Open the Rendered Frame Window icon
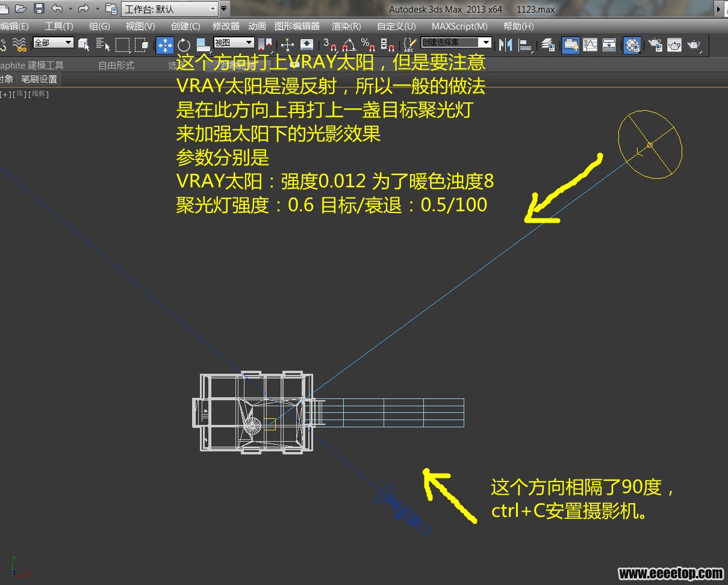This screenshot has height=585, width=728. pyautogui.click(x=674, y=45)
